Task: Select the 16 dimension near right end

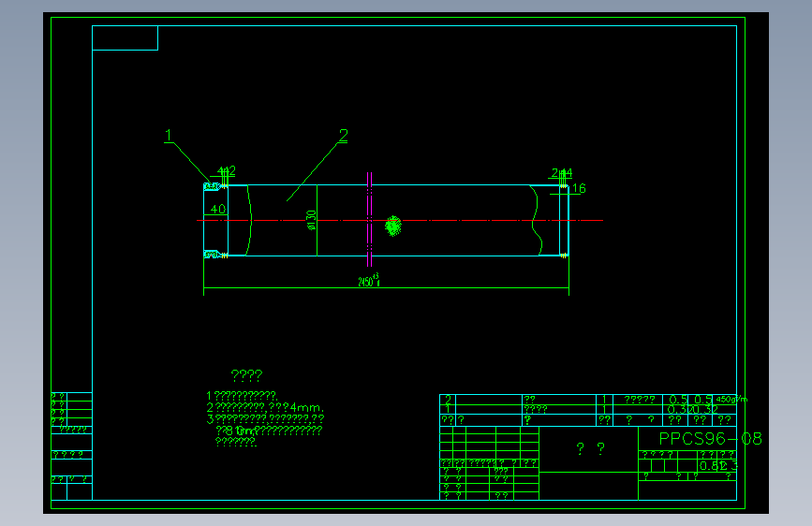Action: click(x=579, y=188)
